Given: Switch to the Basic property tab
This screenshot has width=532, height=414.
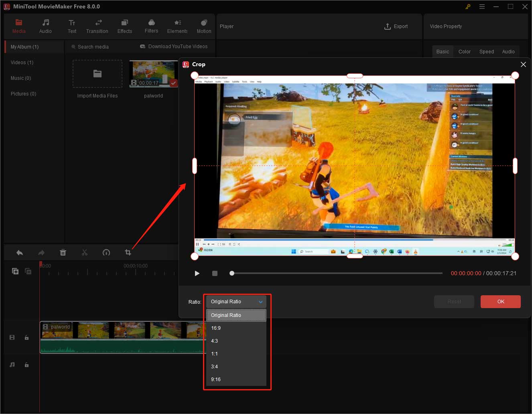Looking at the screenshot, I should [x=443, y=51].
